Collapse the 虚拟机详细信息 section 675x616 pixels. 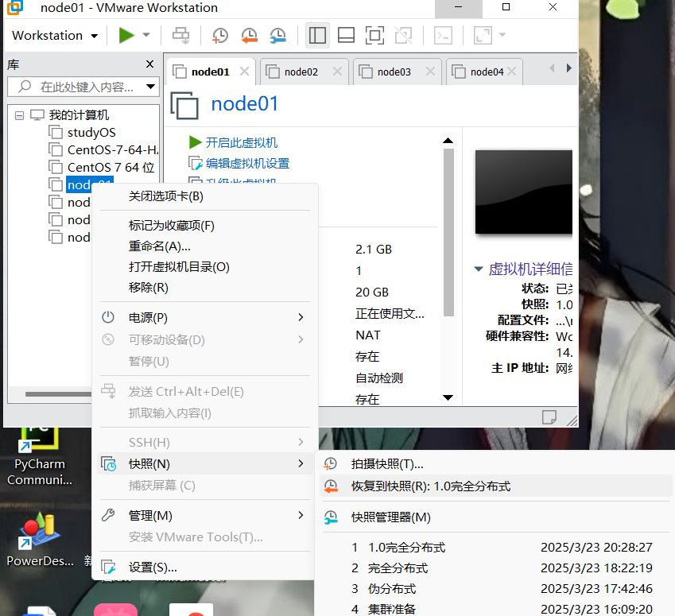479,269
